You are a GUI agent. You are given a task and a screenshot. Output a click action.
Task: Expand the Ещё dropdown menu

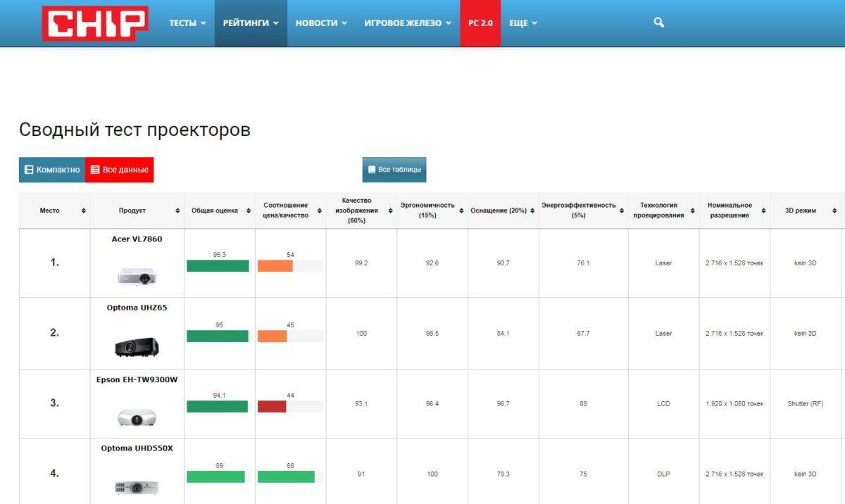pos(522,23)
